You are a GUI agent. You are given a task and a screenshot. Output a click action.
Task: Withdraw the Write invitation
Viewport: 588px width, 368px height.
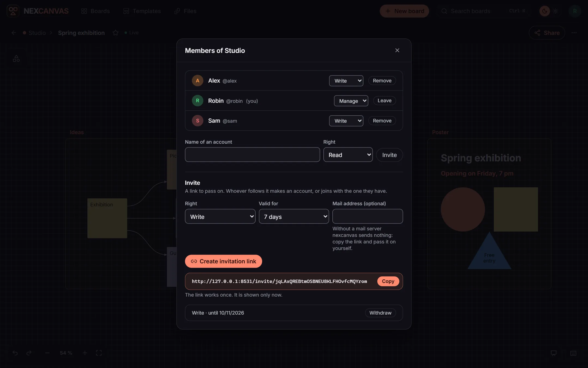[x=380, y=313]
